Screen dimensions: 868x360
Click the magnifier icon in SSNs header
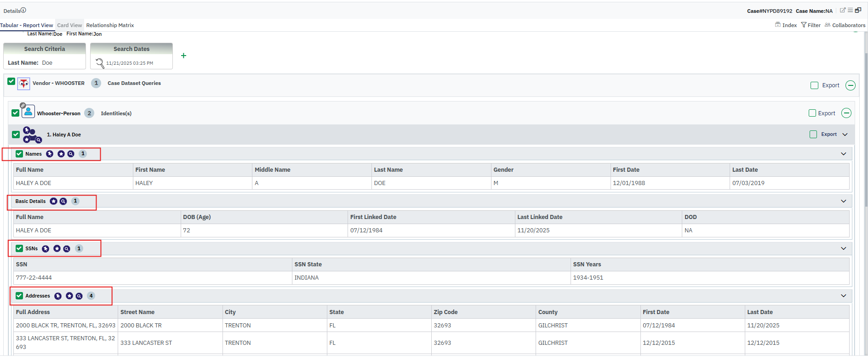(x=67, y=249)
